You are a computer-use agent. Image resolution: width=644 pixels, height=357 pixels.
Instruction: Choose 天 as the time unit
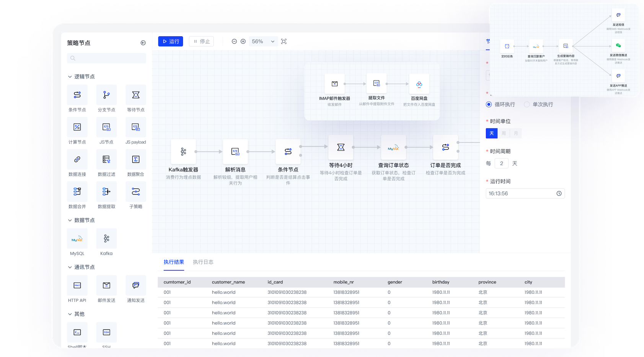tap(492, 133)
